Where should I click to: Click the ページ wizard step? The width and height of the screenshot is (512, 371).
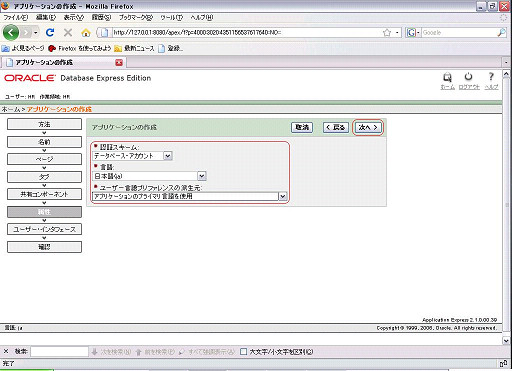point(44,159)
